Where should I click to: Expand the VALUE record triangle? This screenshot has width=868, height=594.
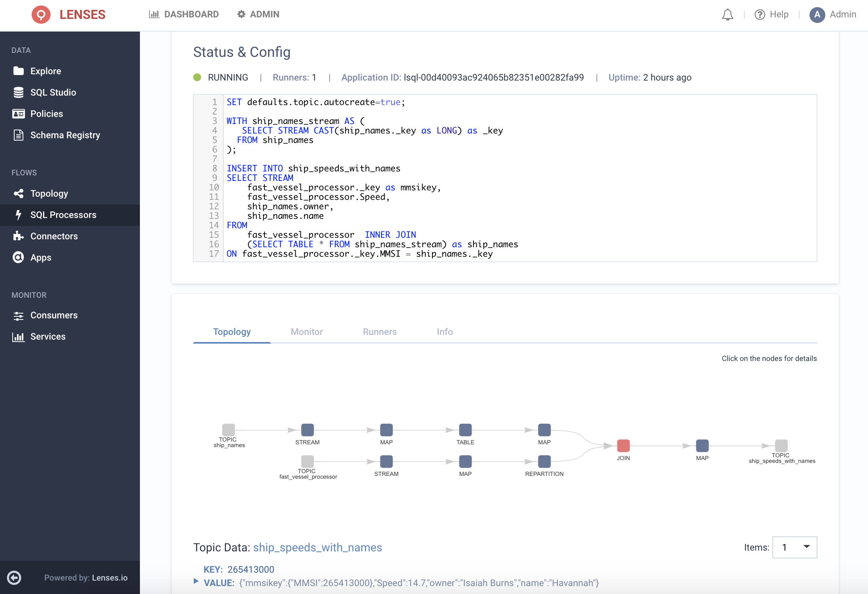click(196, 581)
